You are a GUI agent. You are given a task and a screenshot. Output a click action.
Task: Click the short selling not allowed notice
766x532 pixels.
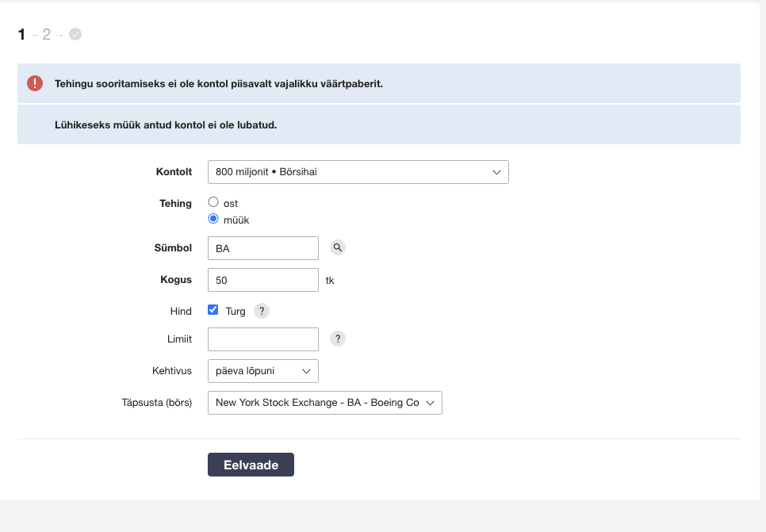coord(165,125)
